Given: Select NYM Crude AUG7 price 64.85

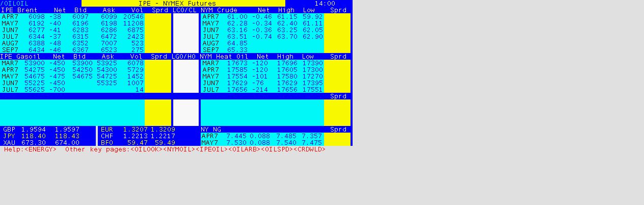Looking at the screenshot, I should 237,43.
